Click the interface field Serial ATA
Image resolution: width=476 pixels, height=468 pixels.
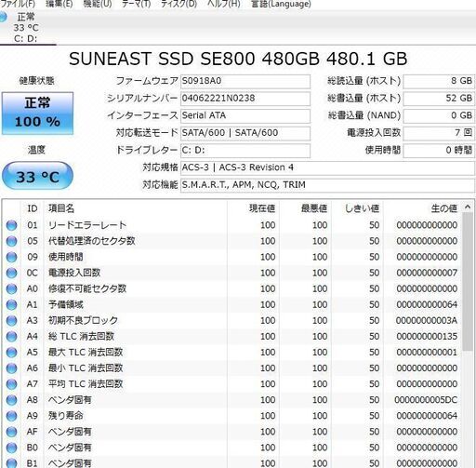pyautogui.click(x=245, y=115)
